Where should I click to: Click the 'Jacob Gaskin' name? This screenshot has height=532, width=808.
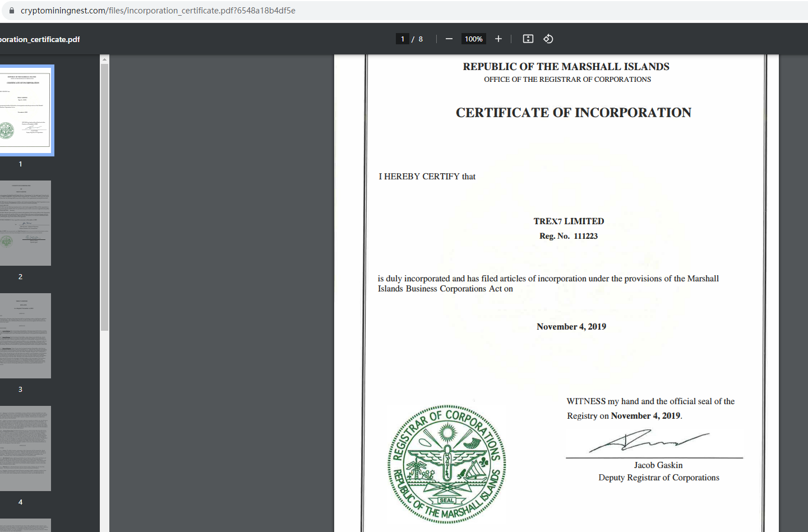point(658,465)
